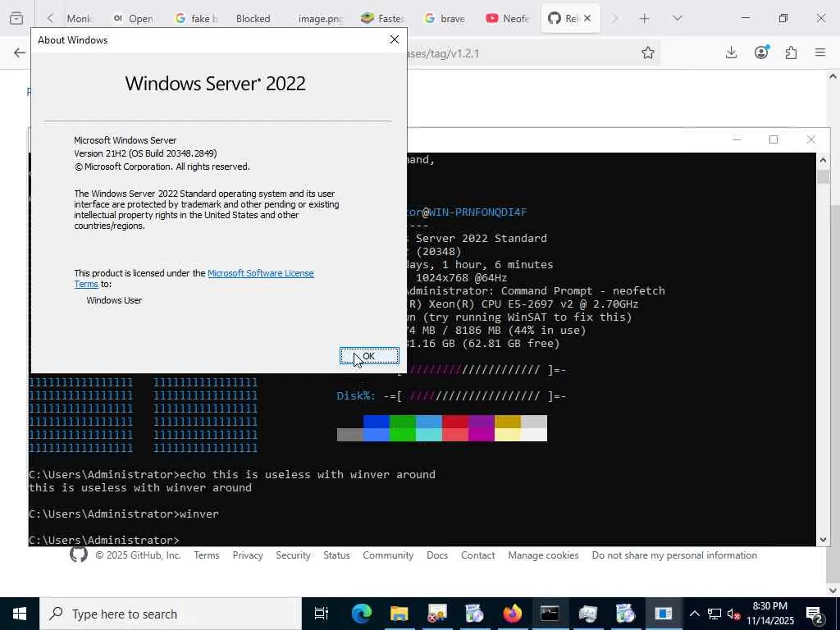This screenshot has width=840, height=630.
Task: Switch to the brave Google tab
Action: point(445,19)
